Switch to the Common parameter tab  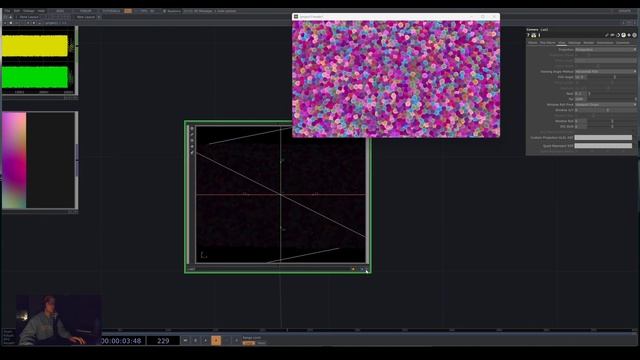(x=623, y=42)
